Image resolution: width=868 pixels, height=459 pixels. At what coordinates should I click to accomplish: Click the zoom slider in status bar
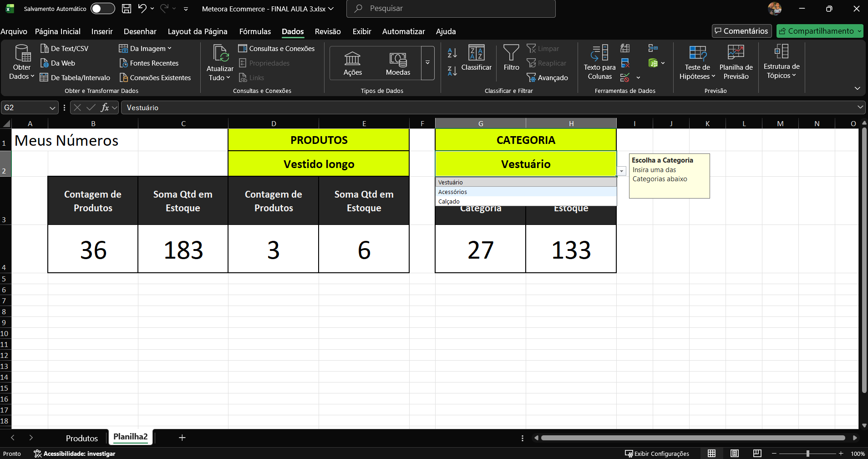(x=807, y=454)
